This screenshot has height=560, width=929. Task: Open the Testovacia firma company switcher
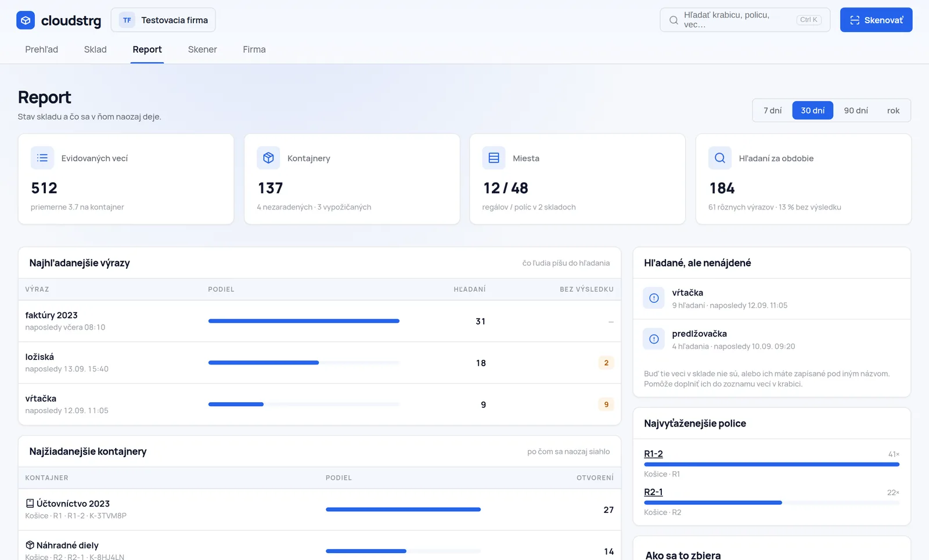[163, 20]
